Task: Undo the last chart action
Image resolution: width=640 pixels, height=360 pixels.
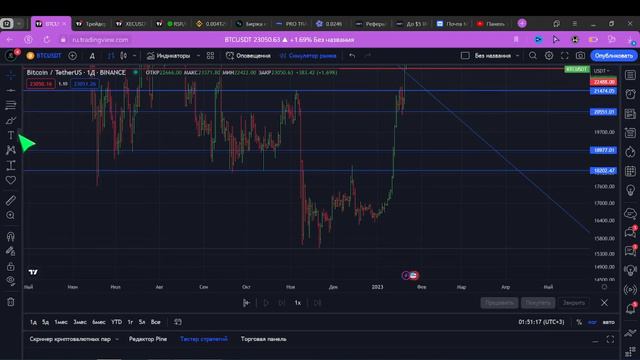Action: point(352,56)
